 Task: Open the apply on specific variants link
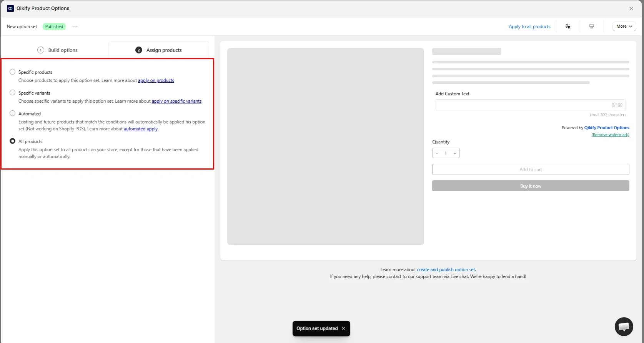click(x=176, y=101)
